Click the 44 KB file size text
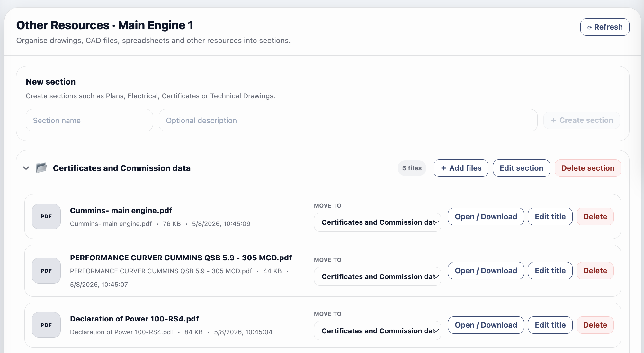644x353 pixels. tap(273, 271)
